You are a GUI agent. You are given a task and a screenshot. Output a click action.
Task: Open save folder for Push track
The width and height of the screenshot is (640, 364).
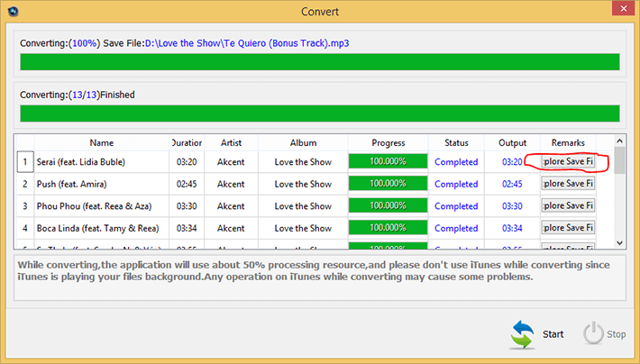568,184
